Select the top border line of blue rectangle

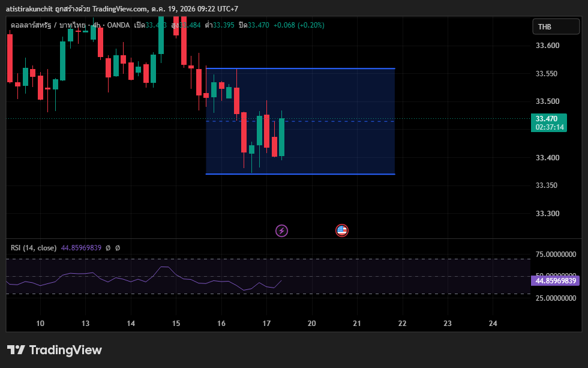tap(301, 68)
